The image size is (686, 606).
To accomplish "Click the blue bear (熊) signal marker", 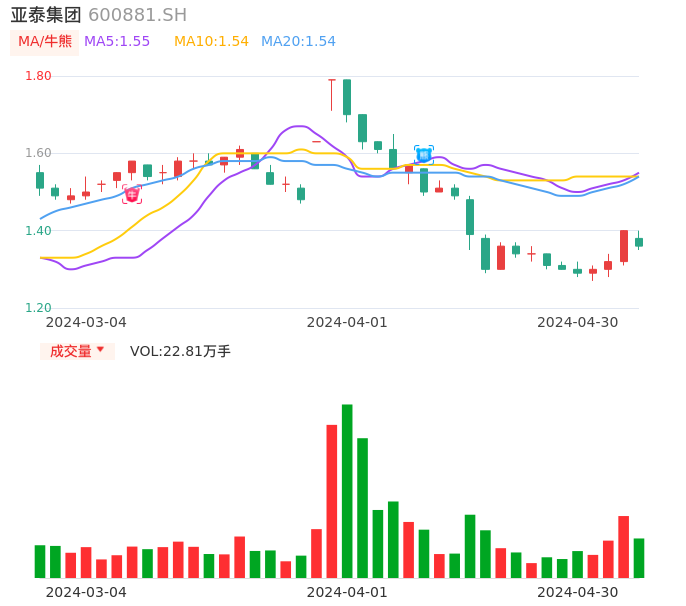I will (423, 155).
